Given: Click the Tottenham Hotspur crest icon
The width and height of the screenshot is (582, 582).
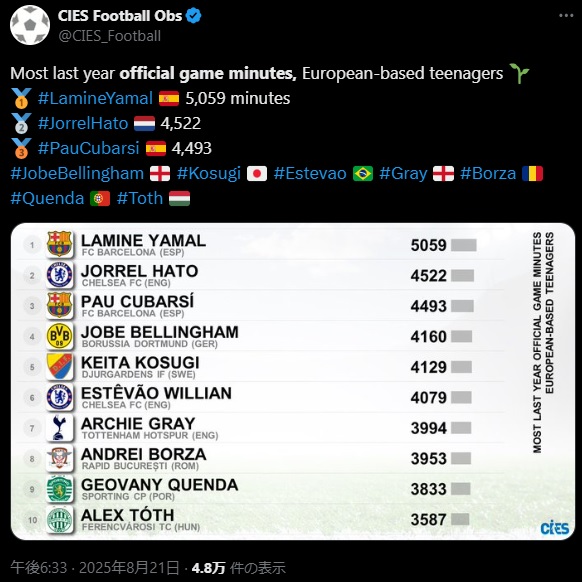Looking at the screenshot, I should tap(59, 428).
